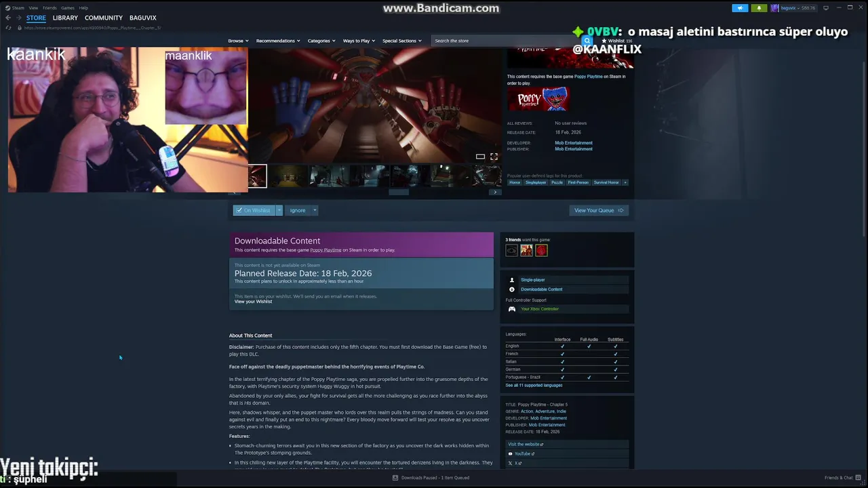Click the Survival Horror tag
This screenshot has width=868, height=488.
point(606,182)
